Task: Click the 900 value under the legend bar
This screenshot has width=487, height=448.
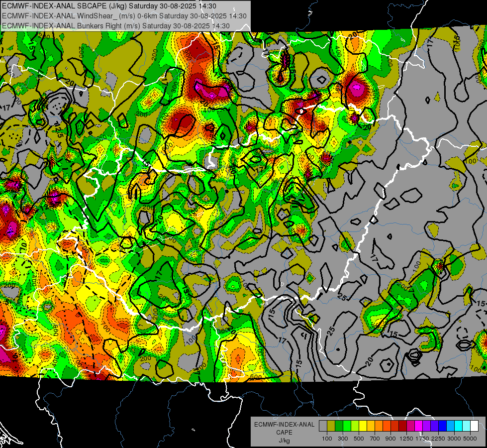Action: tap(390, 439)
